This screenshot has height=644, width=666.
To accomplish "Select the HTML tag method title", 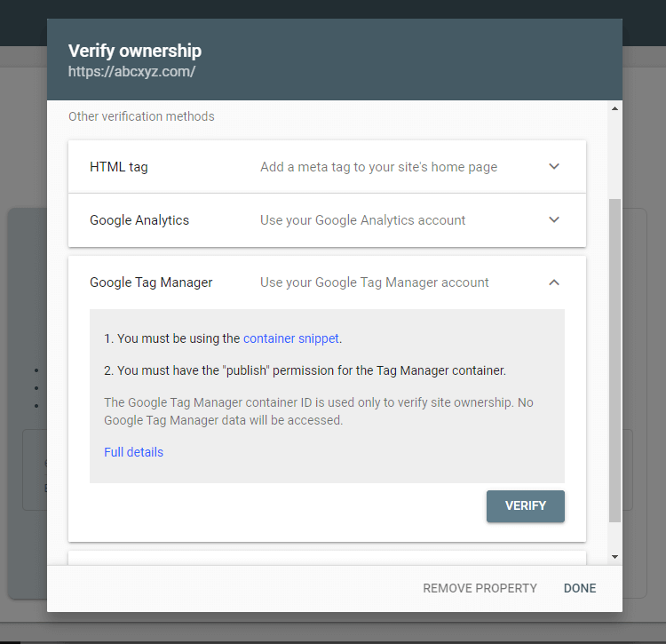I will point(119,166).
